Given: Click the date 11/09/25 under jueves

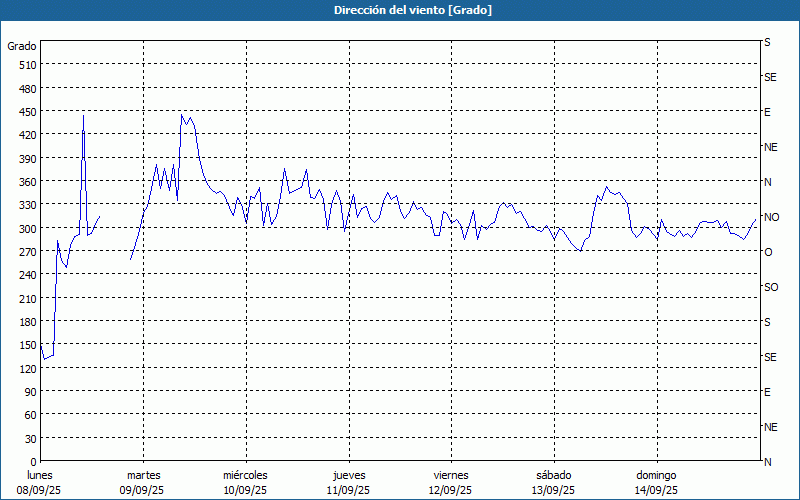Looking at the screenshot, I should [x=347, y=490].
